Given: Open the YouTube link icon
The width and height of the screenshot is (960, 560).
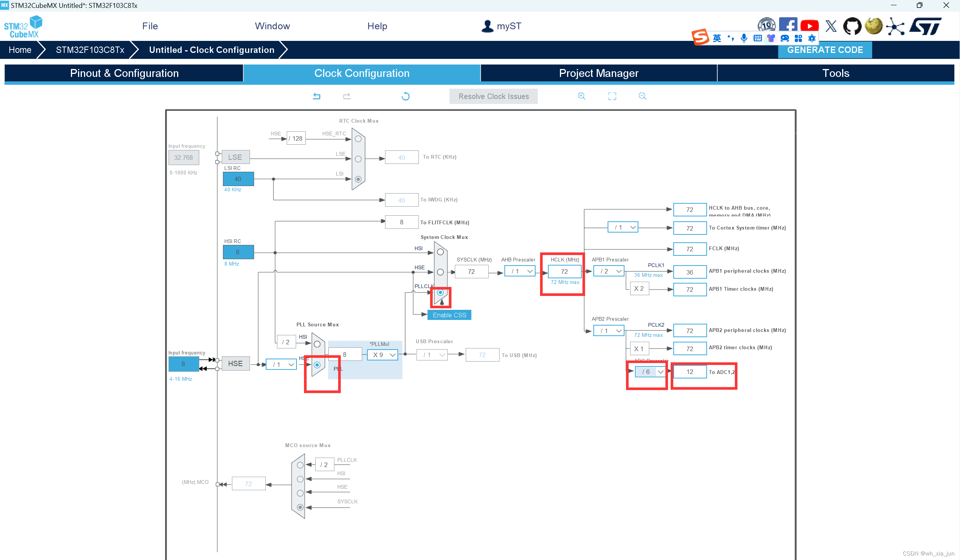Looking at the screenshot, I should coord(810,26).
